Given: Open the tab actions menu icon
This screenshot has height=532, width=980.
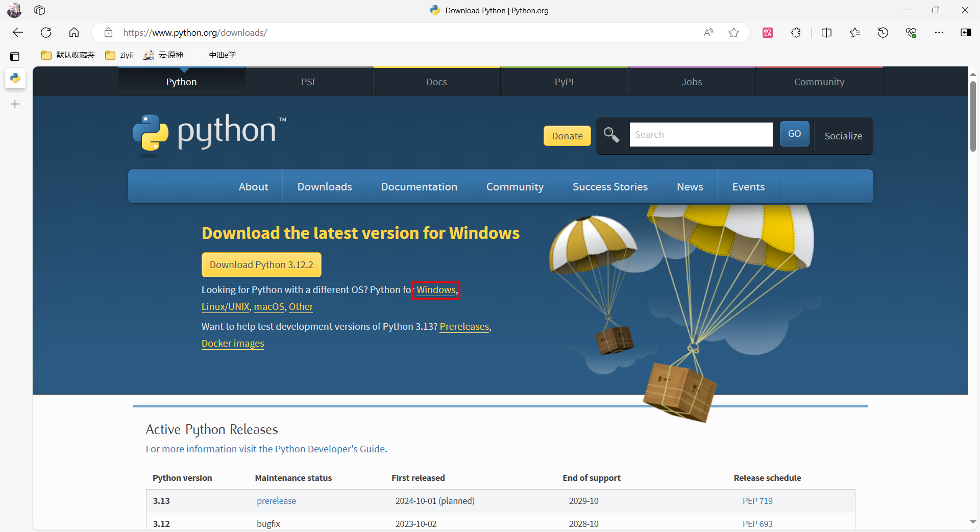Looking at the screenshot, I should tap(40, 10).
